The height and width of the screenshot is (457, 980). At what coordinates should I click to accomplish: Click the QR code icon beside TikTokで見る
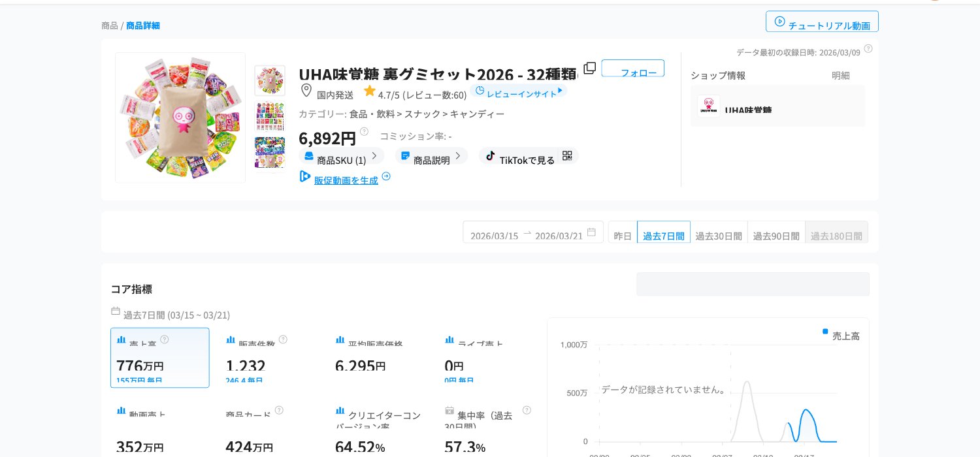click(567, 156)
